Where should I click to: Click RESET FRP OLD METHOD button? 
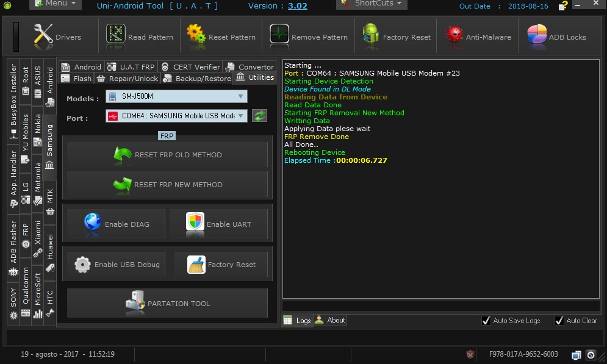coord(167,155)
